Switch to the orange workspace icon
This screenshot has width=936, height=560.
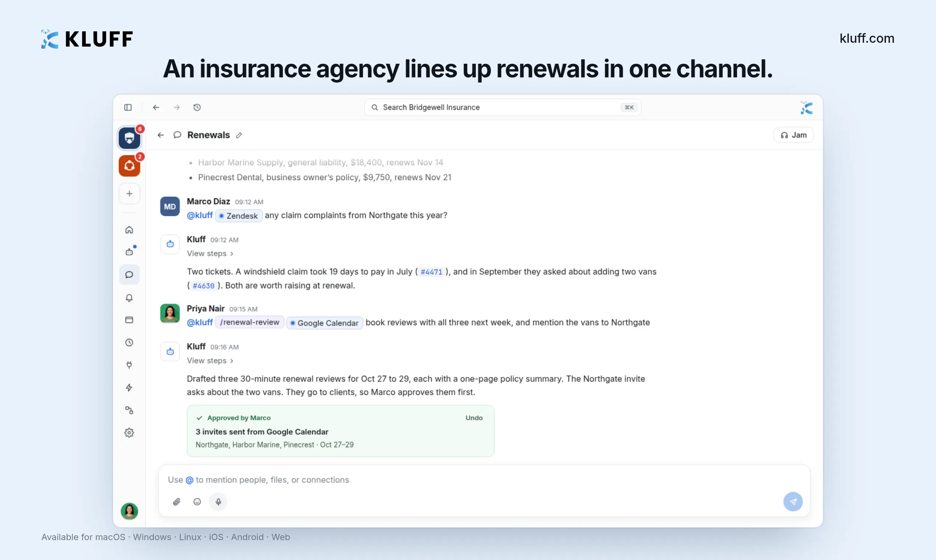click(x=129, y=166)
